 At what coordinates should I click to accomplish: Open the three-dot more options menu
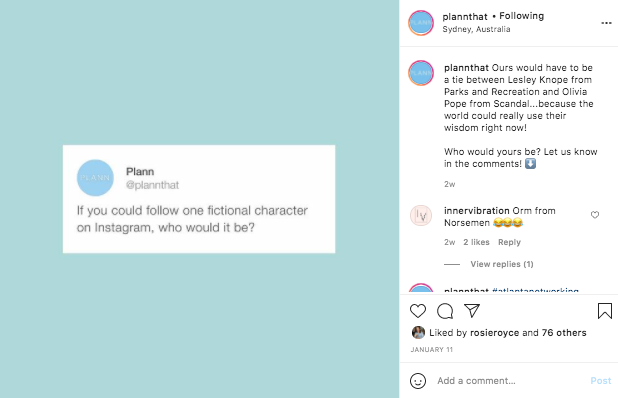click(x=606, y=23)
